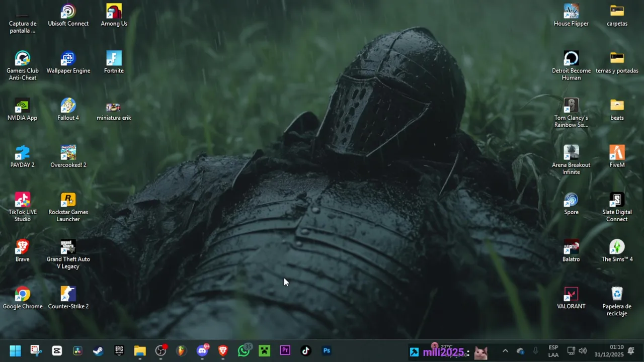
Task: Launch Minecraft from the taskbar
Action: [x=264, y=351]
